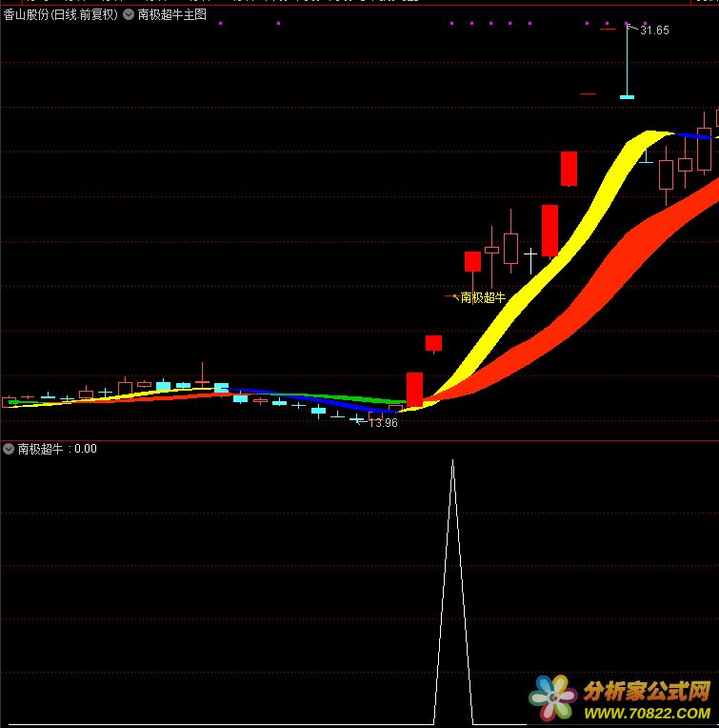This screenshot has width=719, height=728.
Task: Click the wide yellow moving average band
Action: click(x=548, y=273)
